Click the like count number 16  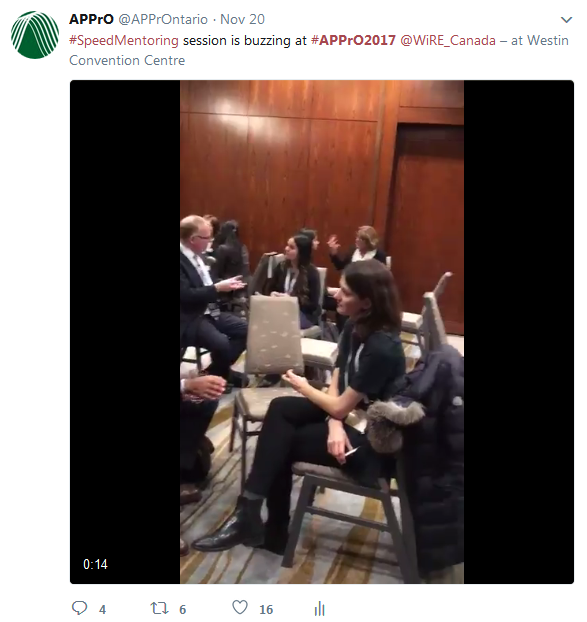[266, 609]
